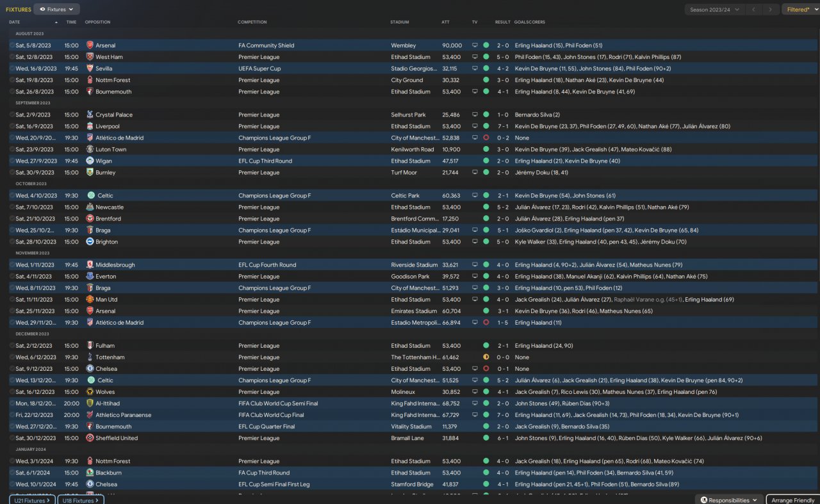Click the Burnley club badge
Image resolution: width=820 pixels, height=504 pixels.
click(90, 172)
